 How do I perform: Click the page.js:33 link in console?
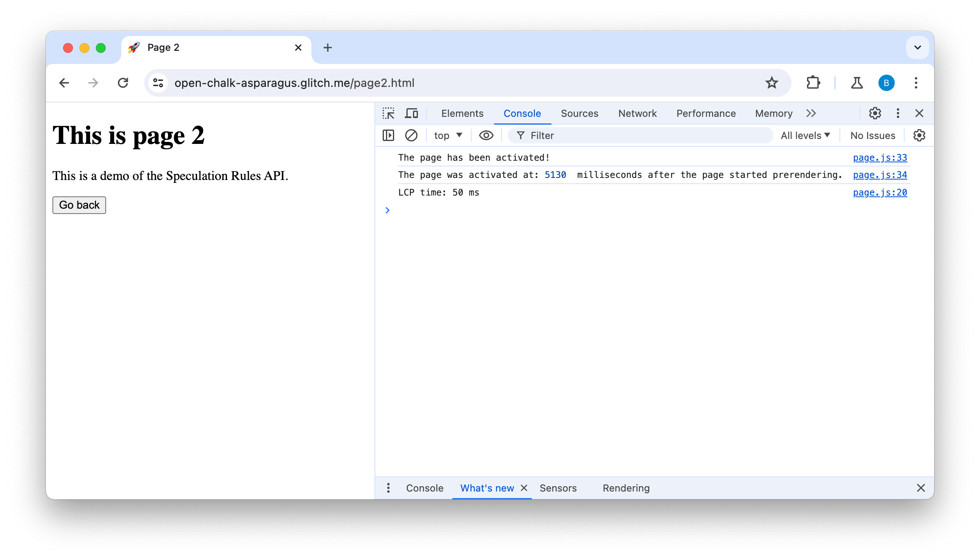(880, 157)
